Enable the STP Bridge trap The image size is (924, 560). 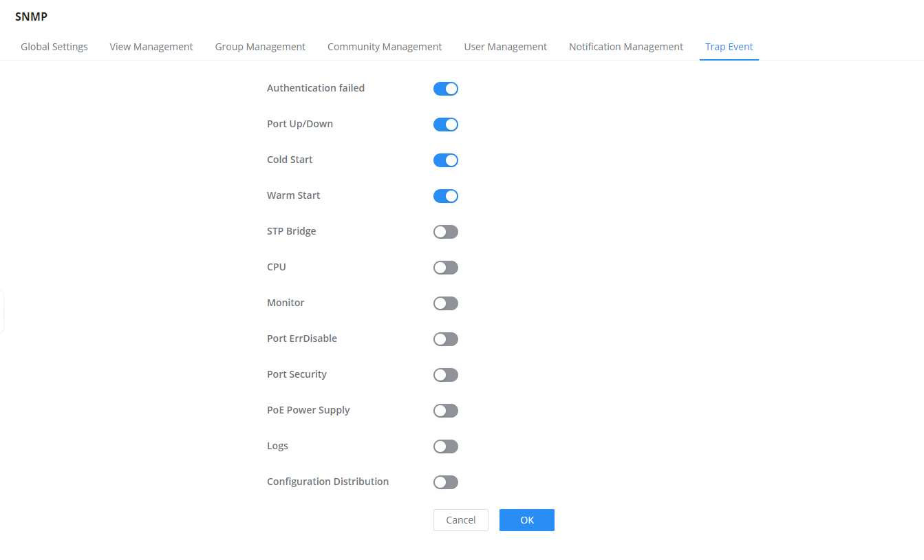[x=446, y=232]
